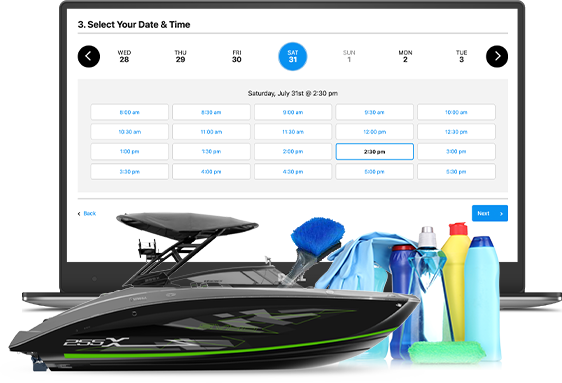Click the selected 2:30 pm time slot

click(x=375, y=152)
